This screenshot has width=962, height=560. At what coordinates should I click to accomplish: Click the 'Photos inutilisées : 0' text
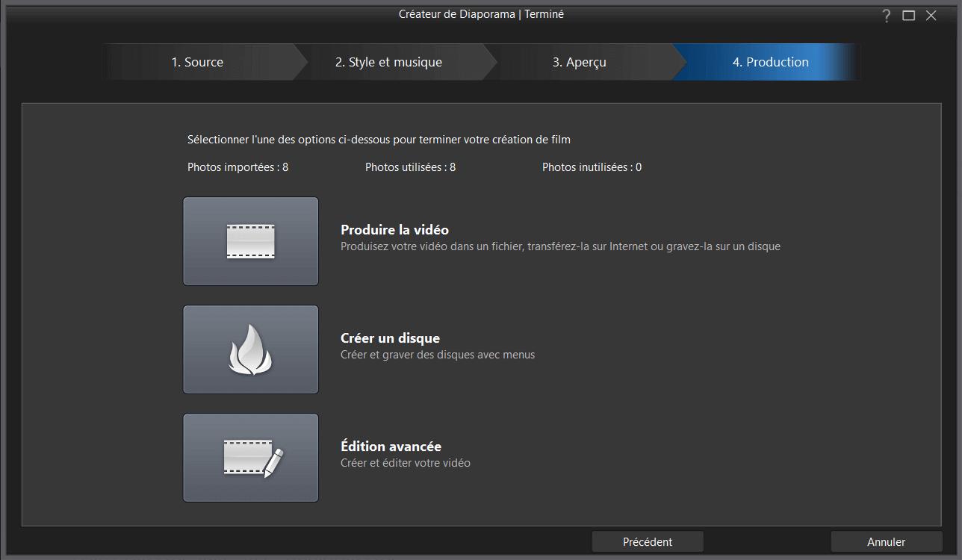click(592, 167)
